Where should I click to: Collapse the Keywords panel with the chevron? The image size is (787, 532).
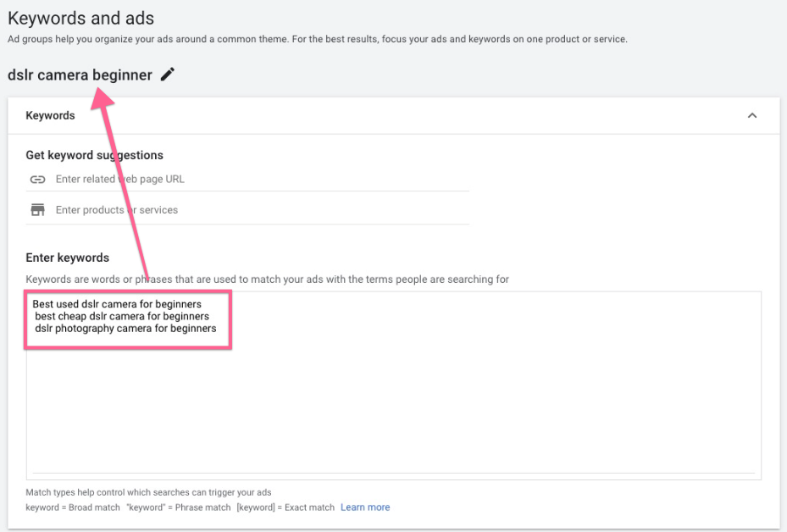pos(751,116)
